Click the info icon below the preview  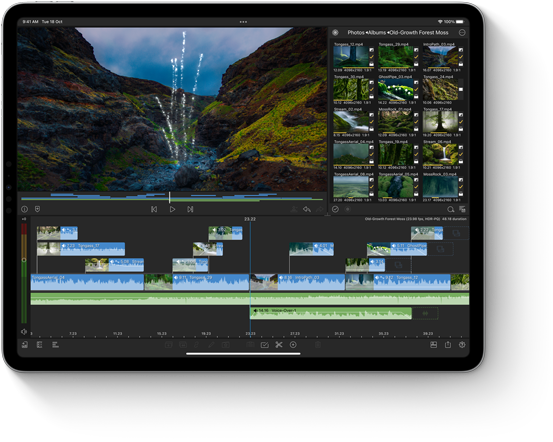tap(24, 209)
